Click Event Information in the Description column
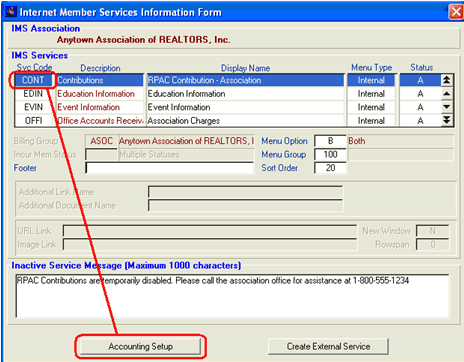The height and width of the screenshot is (362, 464). tap(99, 107)
